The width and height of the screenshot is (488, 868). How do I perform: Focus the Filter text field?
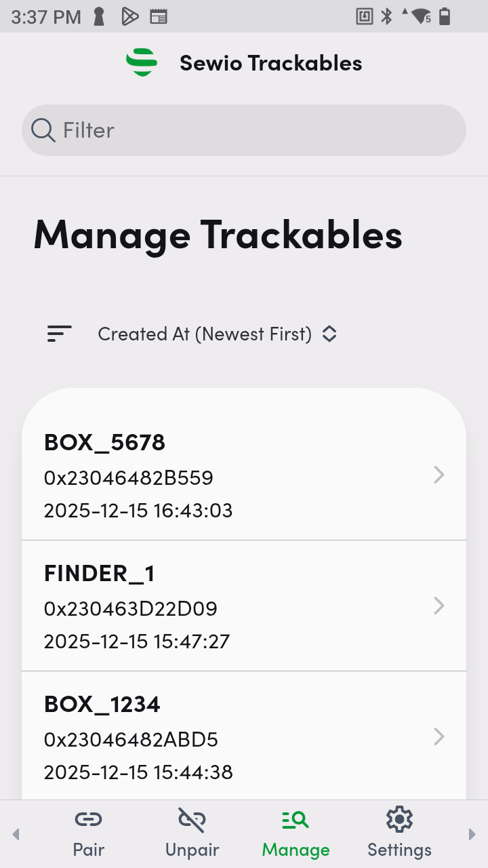pyautogui.click(x=258, y=130)
